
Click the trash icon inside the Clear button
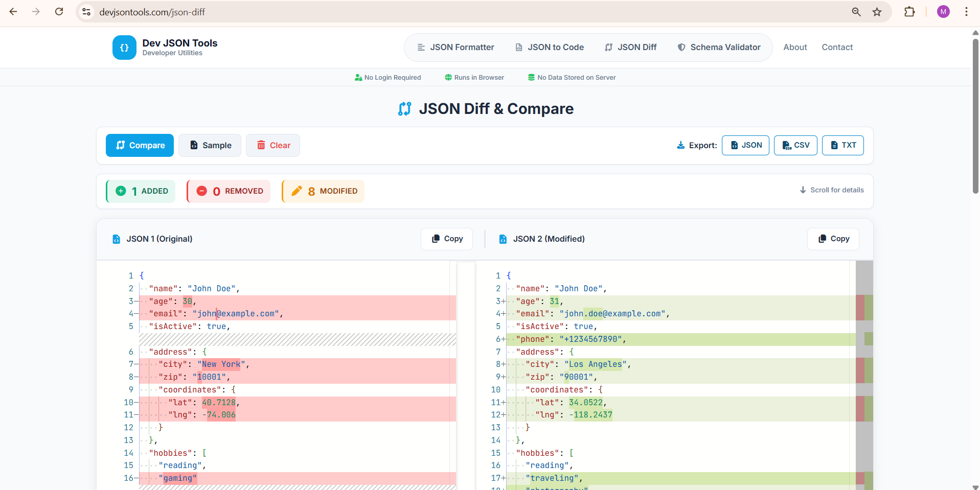(x=261, y=145)
